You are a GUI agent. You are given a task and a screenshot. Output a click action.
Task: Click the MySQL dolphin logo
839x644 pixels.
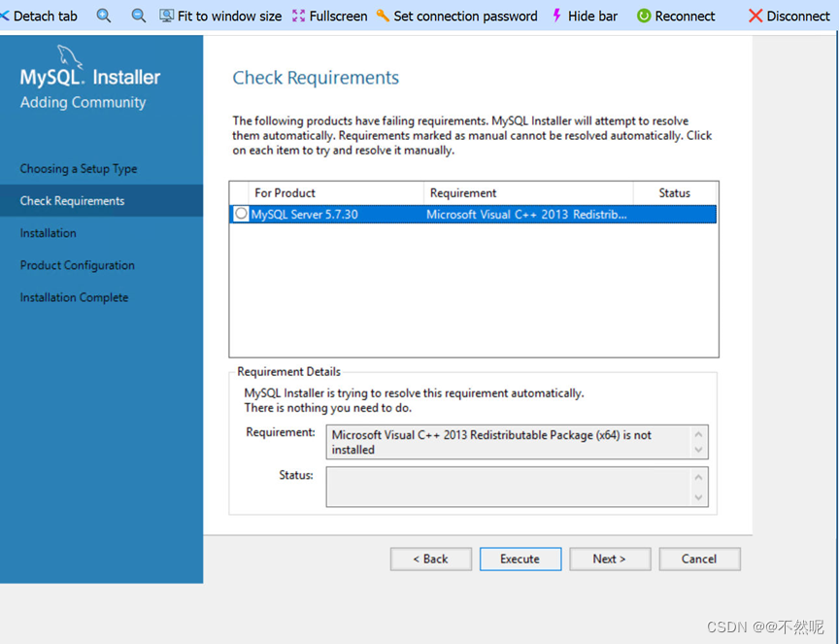(x=70, y=55)
